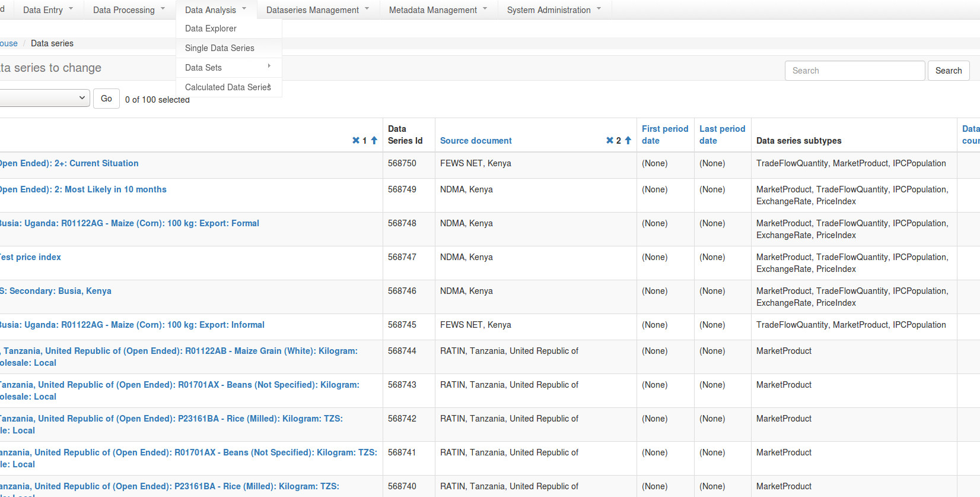
Task: Choose Calculated Data Series menu item
Action: (228, 87)
